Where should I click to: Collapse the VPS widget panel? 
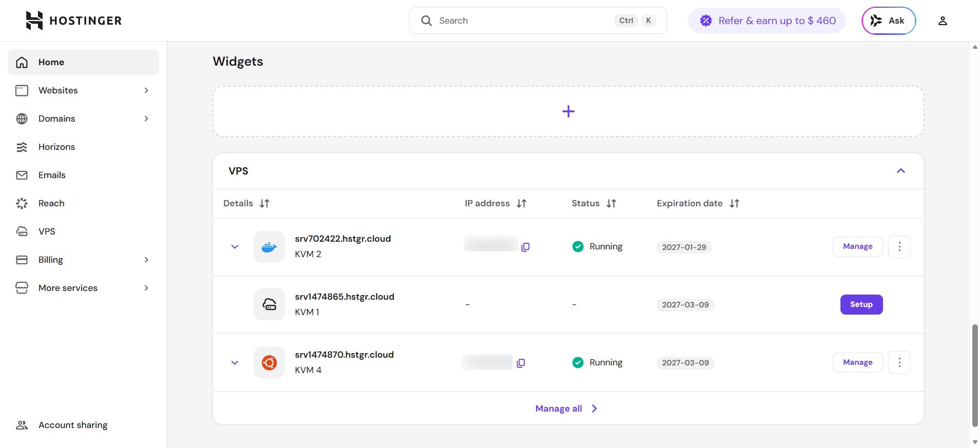coord(901,171)
